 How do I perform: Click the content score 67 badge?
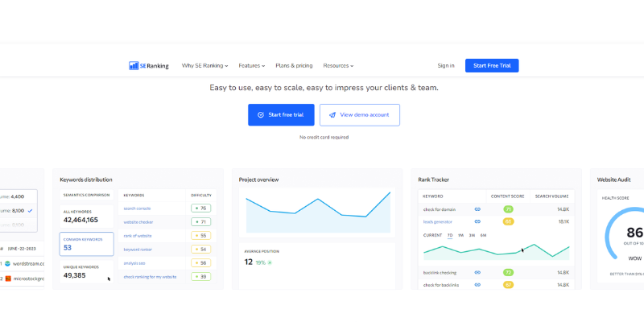pos(508,285)
